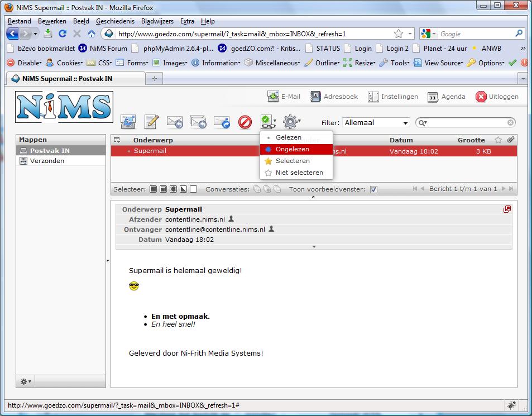
Task: Click the reply to sender icon
Action: click(175, 122)
